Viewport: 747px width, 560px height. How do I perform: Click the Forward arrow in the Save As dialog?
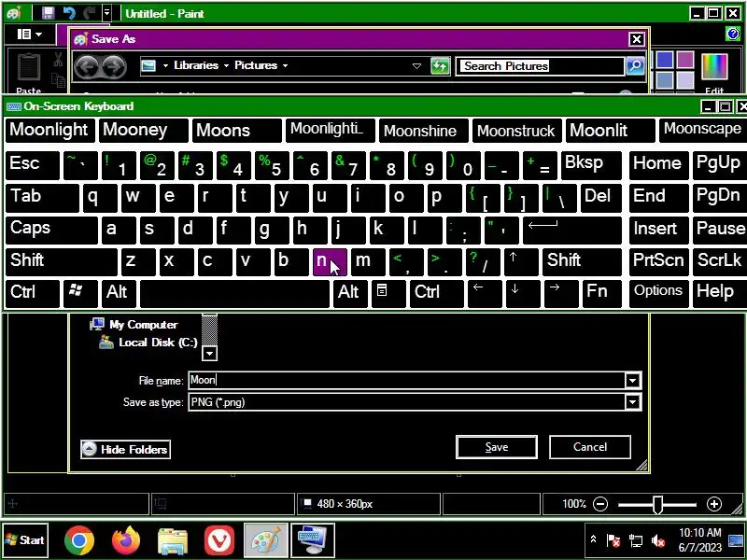pyautogui.click(x=114, y=66)
